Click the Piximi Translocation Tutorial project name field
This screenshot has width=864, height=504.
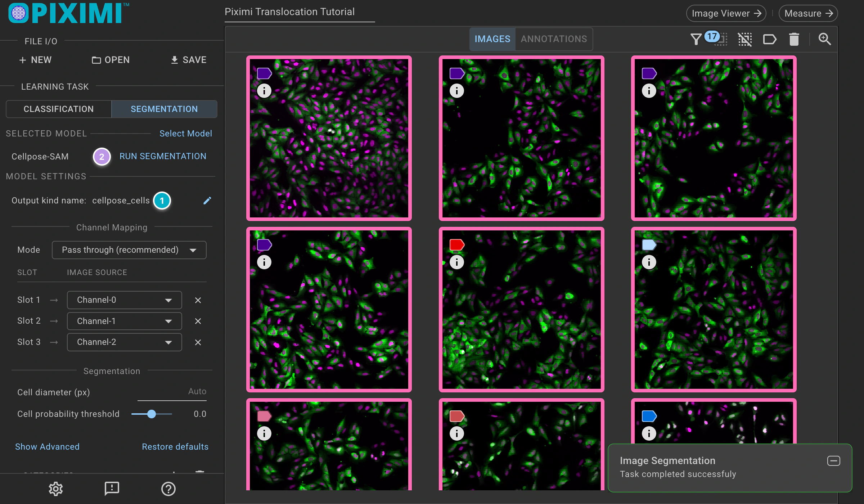click(300, 12)
